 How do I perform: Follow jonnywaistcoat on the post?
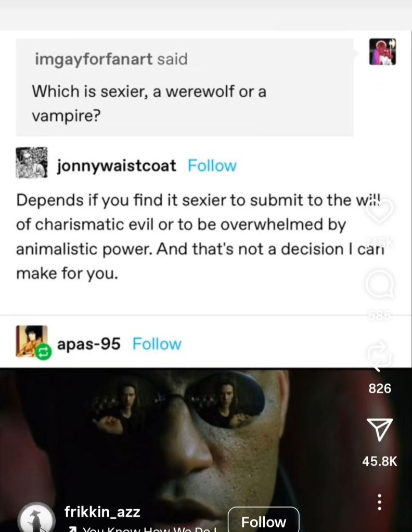click(x=212, y=165)
